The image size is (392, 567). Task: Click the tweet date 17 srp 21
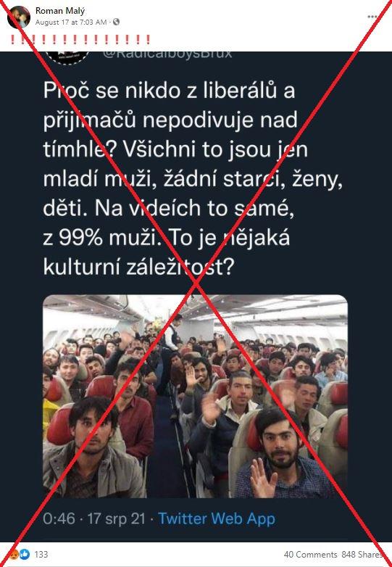(116, 518)
